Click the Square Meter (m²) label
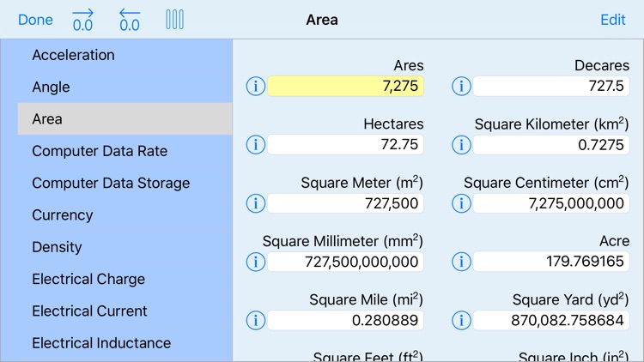Viewport: 644px width, 362px height. click(x=361, y=183)
